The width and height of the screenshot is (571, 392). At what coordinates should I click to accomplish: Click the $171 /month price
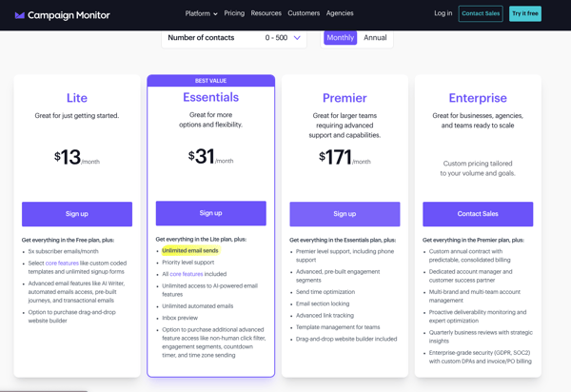click(345, 157)
